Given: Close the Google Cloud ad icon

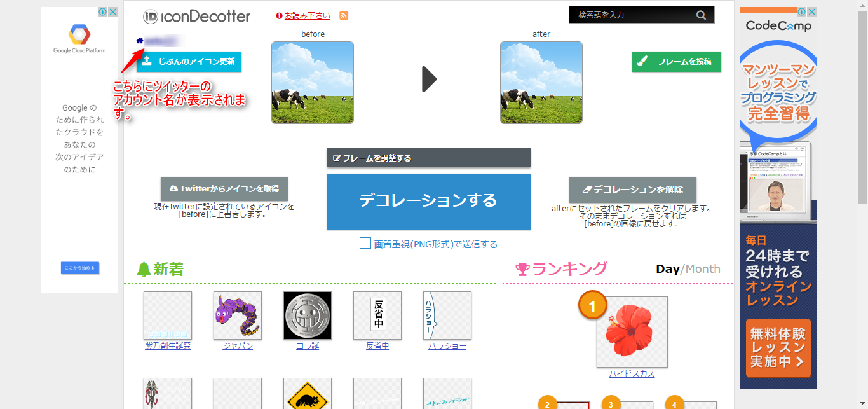Looking at the screenshot, I should 112,12.
